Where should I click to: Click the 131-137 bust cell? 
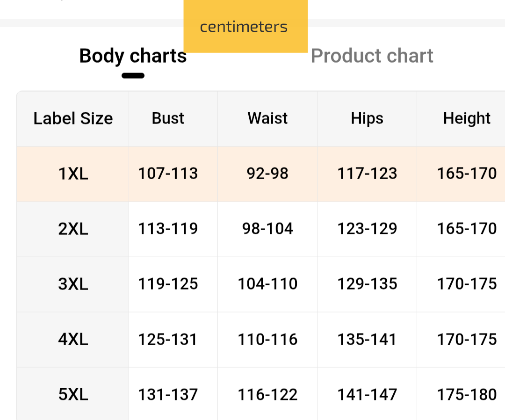pyautogui.click(x=168, y=395)
